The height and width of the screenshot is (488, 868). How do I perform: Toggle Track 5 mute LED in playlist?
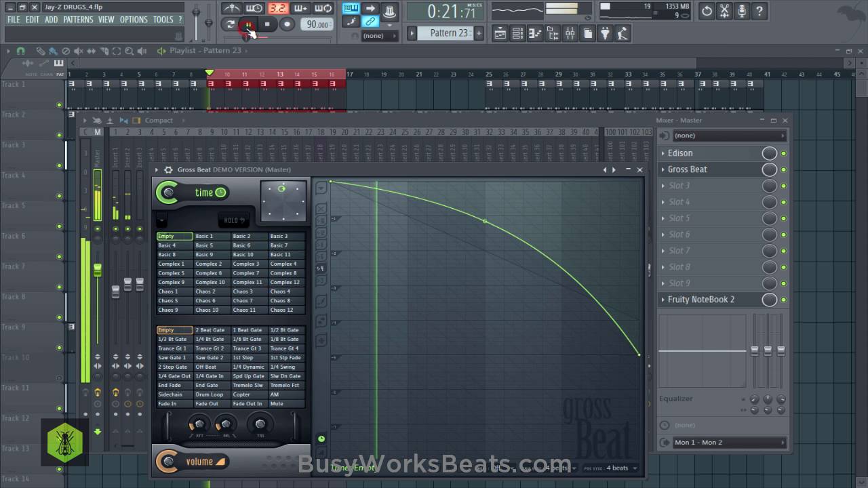point(60,226)
